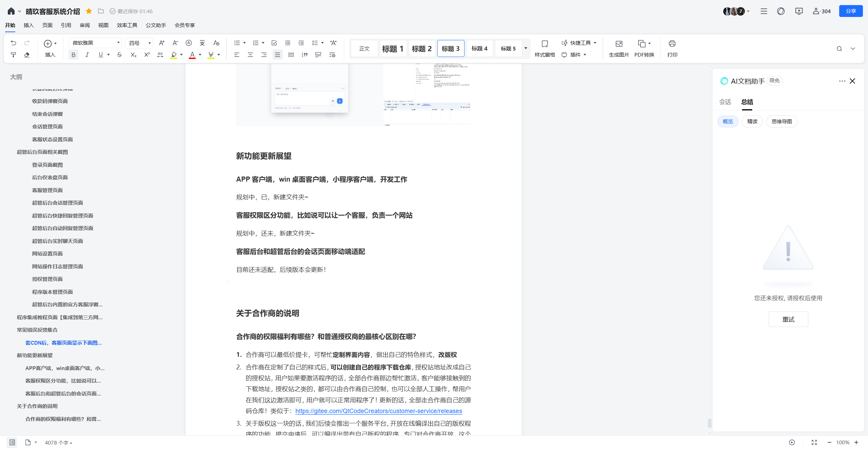Screen dimensions: 868x449
Task: Switch to the 会话 tab
Action: pos(725,102)
